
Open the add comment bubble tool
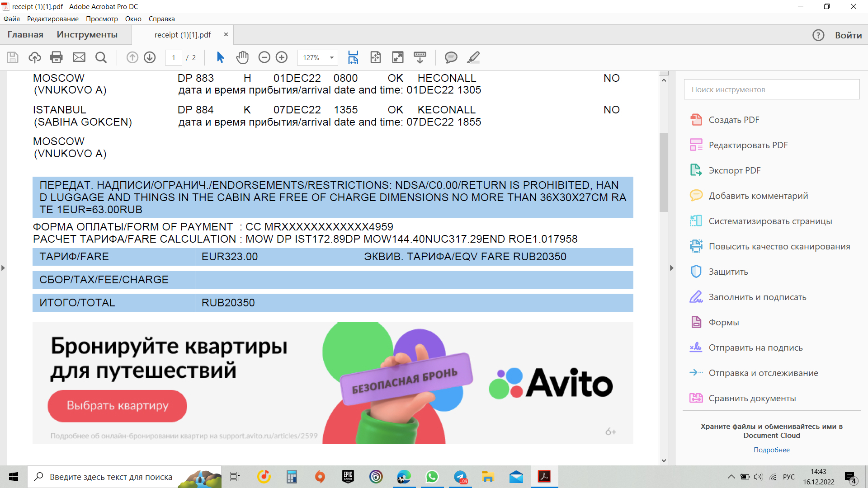tap(451, 57)
